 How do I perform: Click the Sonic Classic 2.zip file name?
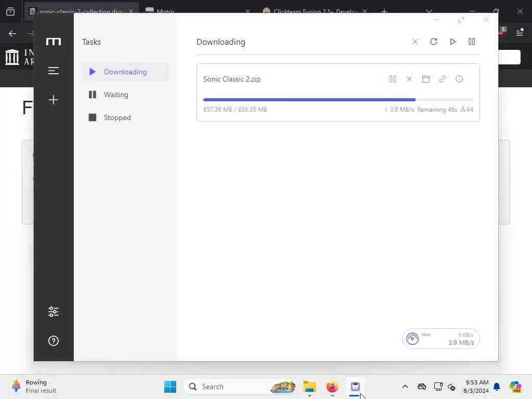click(232, 79)
